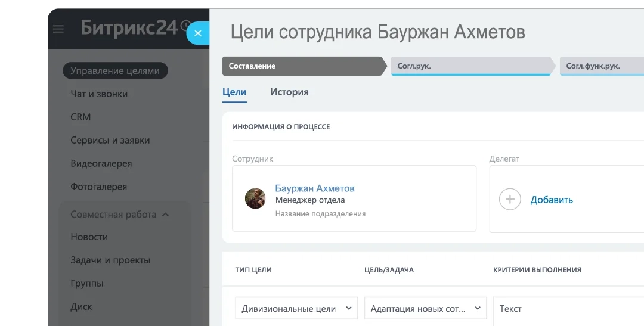Collapse Совместная работа section
The height and width of the screenshot is (326, 644).
pos(119,215)
